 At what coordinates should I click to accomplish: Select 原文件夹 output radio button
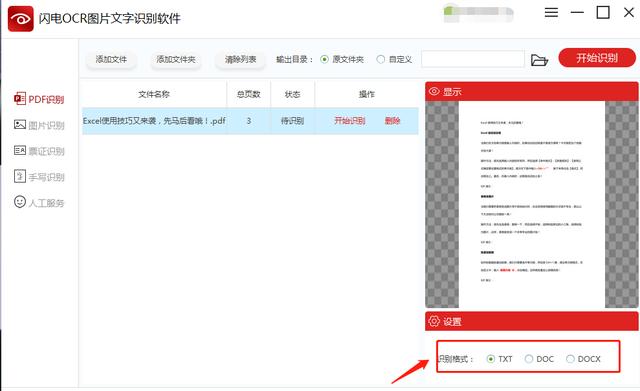coord(324,60)
